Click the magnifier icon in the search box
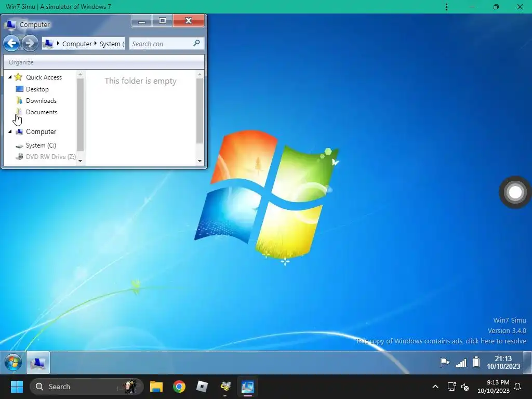The height and width of the screenshot is (399, 532). (196, 43)
